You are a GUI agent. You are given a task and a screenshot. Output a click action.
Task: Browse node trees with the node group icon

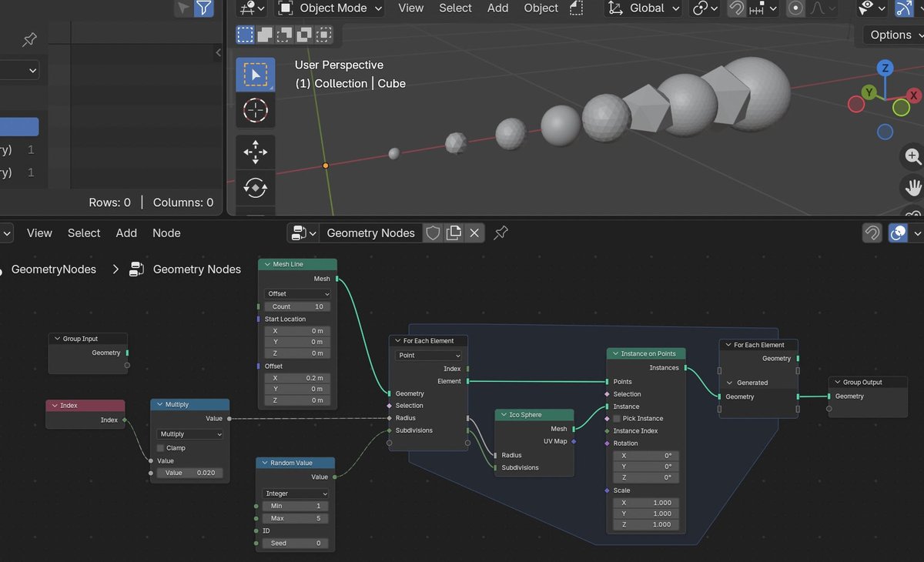tap(302, 232)
